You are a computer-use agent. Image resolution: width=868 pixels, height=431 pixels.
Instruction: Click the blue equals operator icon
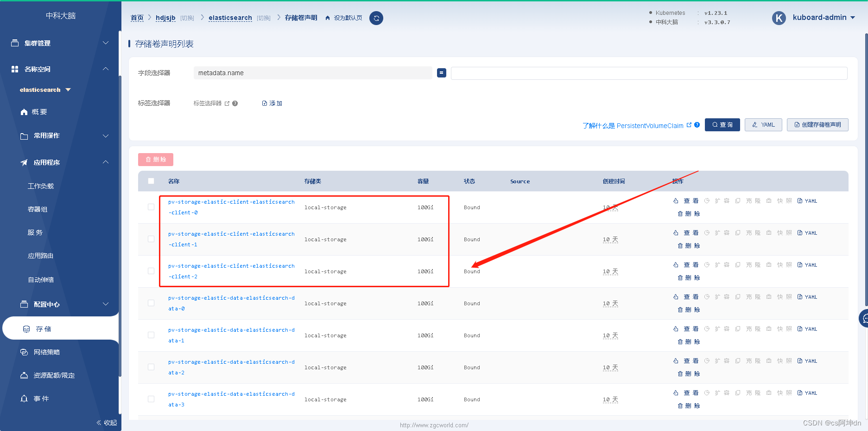click(442, 73)
